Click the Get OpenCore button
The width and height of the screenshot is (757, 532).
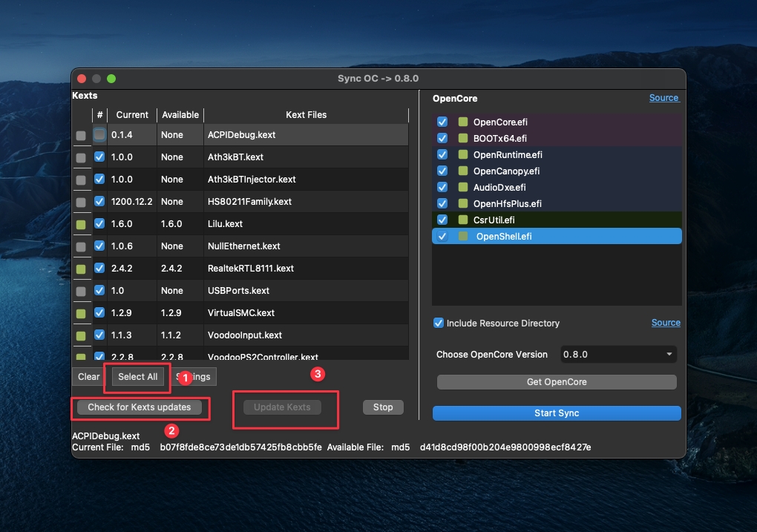tap(557, 382)
